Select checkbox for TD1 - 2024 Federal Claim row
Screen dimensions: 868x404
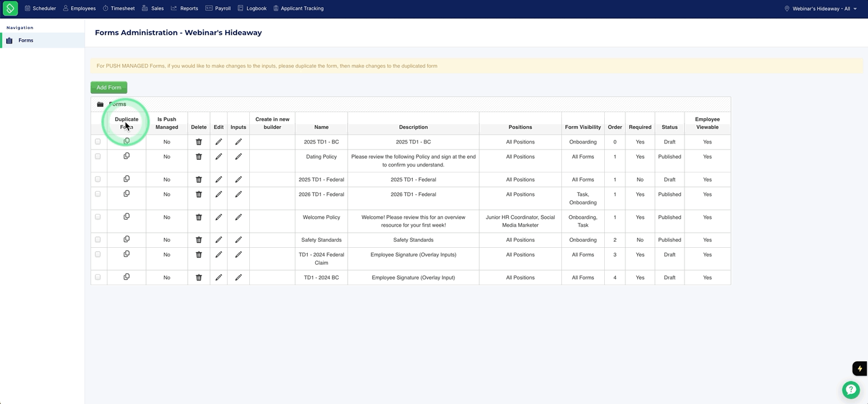tap(98, 254)
